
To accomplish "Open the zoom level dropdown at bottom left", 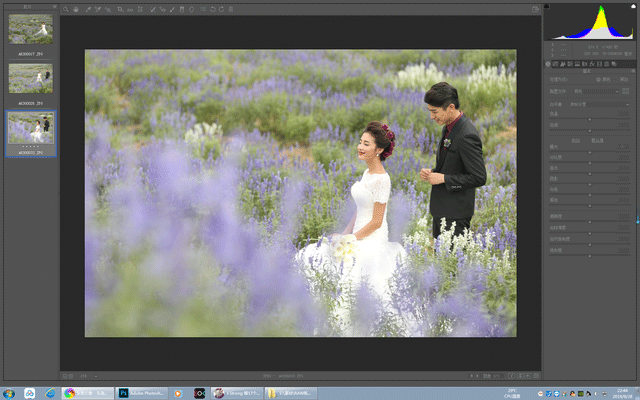I will tap(96, 376).
